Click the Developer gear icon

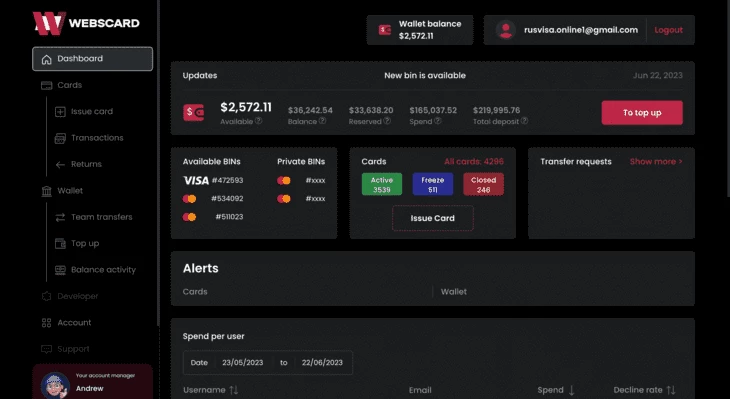47,296
